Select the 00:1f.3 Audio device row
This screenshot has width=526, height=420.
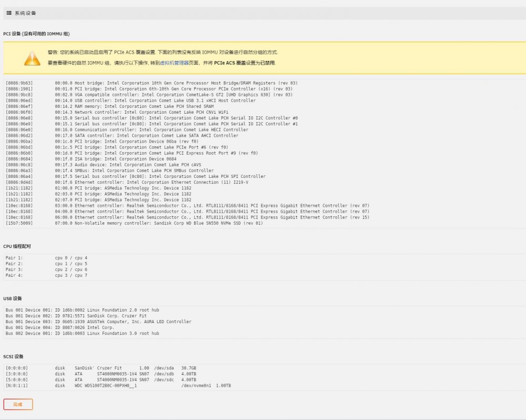coord(103,165)
